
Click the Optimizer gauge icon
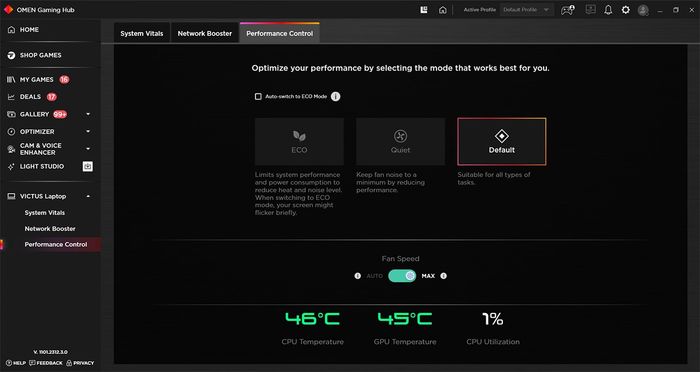[x=11, y=132]
